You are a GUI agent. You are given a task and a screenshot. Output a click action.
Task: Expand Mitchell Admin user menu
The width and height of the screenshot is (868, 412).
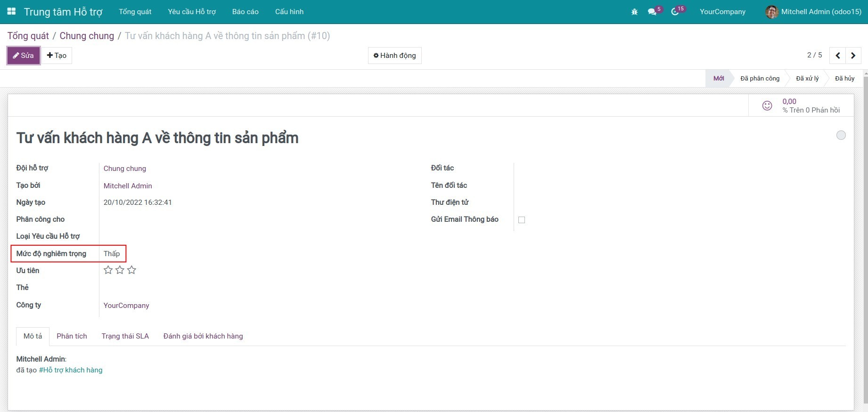point(813,12)
